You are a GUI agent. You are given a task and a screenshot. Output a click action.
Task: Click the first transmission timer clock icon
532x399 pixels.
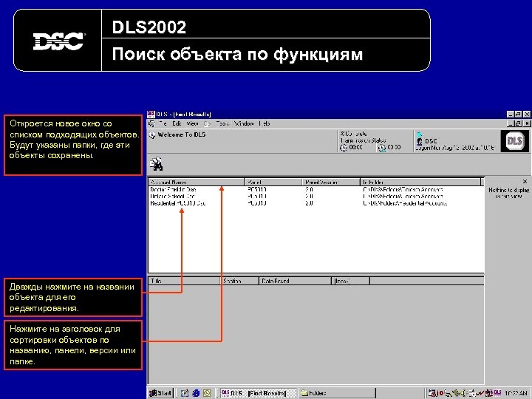[344, 148]
